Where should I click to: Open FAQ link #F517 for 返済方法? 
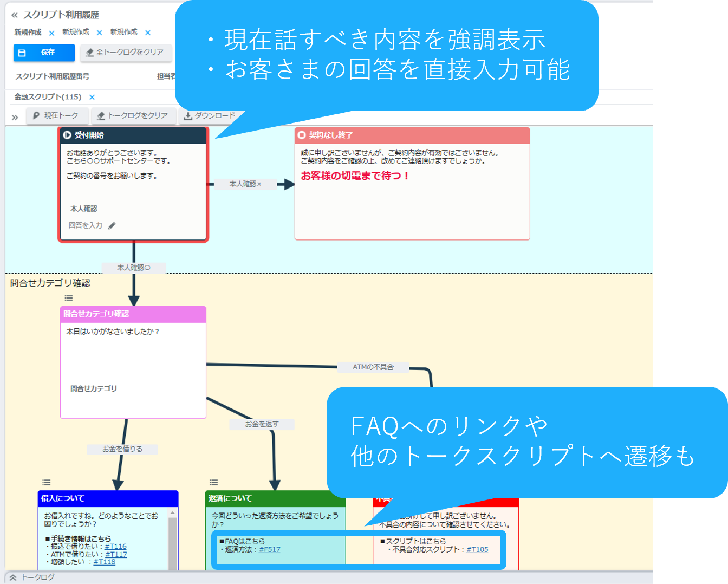270,549
